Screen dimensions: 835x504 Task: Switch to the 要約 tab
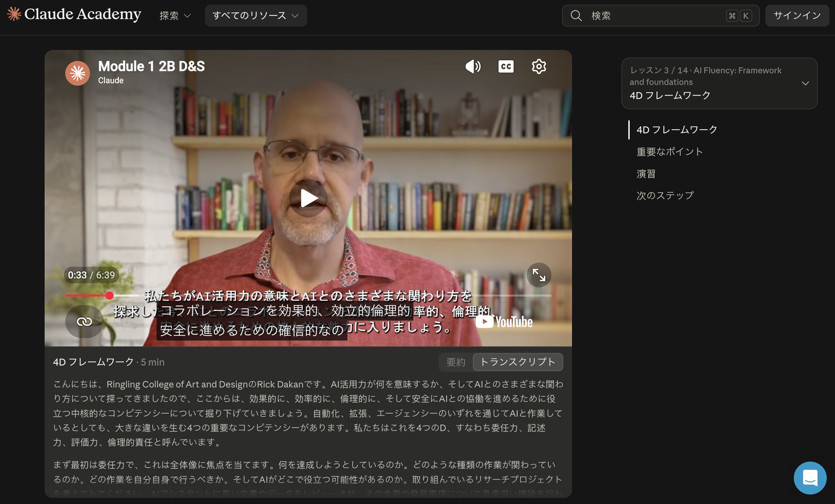point(456,362)
